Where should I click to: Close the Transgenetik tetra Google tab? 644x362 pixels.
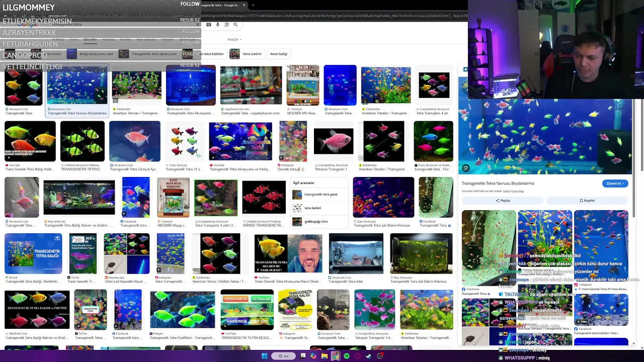(x=244, y=5)
